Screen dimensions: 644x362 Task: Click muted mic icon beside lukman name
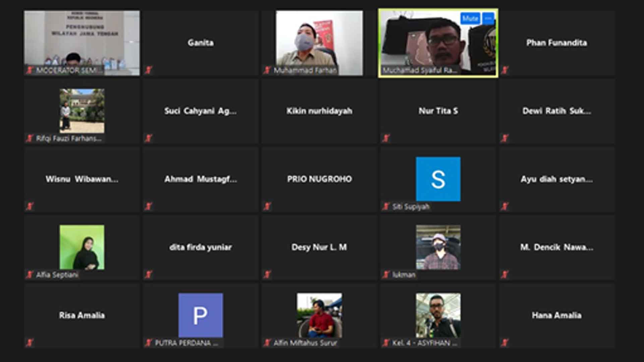pyautogui.click(x=386, y=275)
